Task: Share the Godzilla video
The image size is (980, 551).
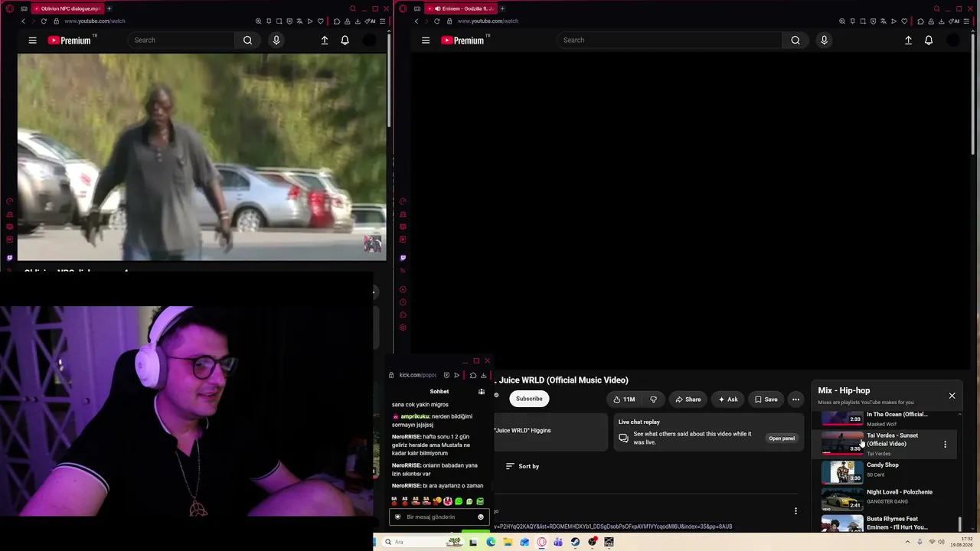Action: (688, 399)
